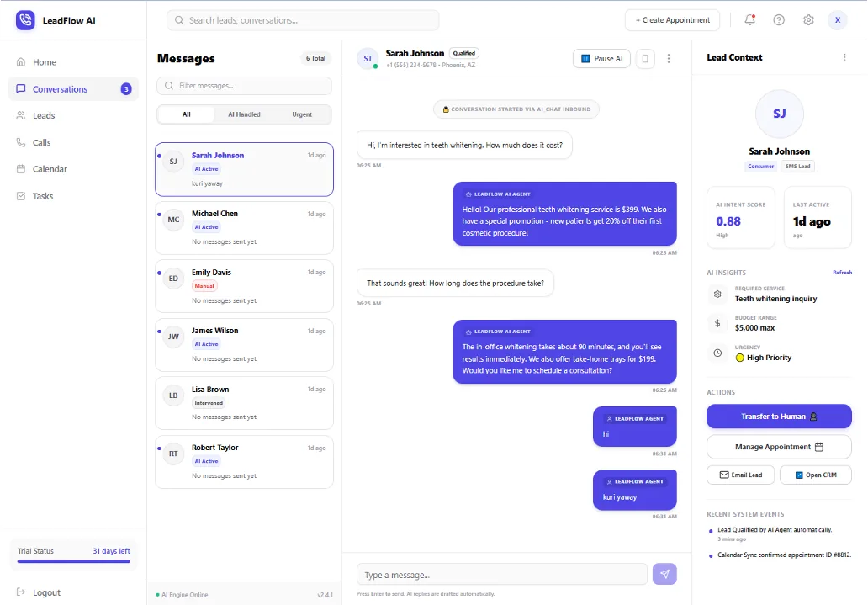Open the settings gear icon
Screen dimensions: 868x605
808,20
